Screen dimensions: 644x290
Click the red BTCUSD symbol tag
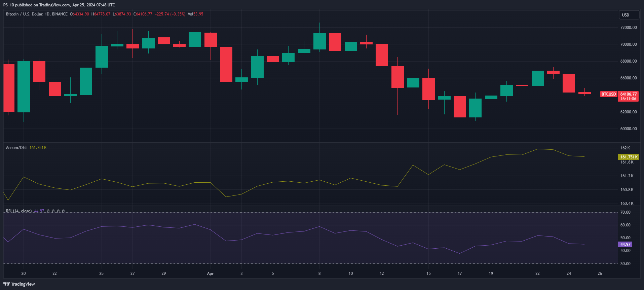609,94
